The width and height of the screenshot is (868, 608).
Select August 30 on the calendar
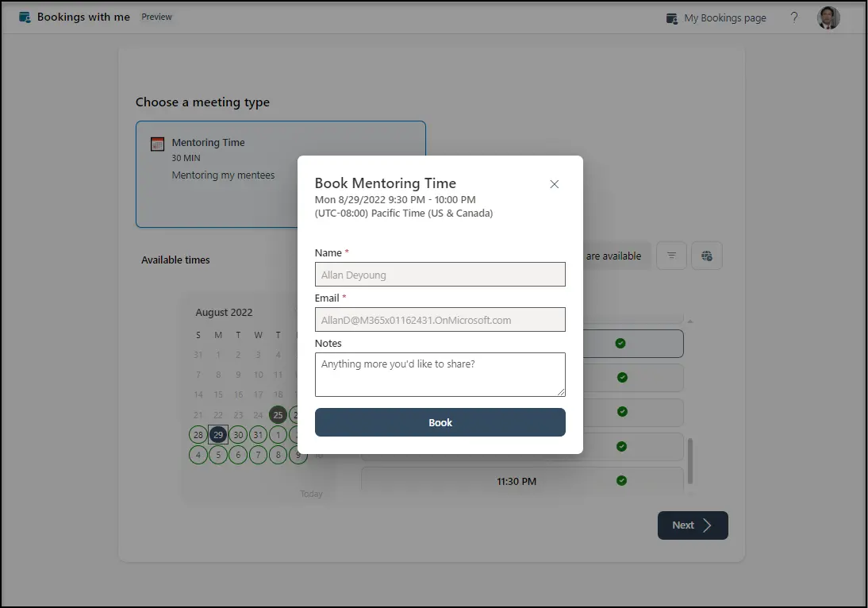click(x=238, y=435)
